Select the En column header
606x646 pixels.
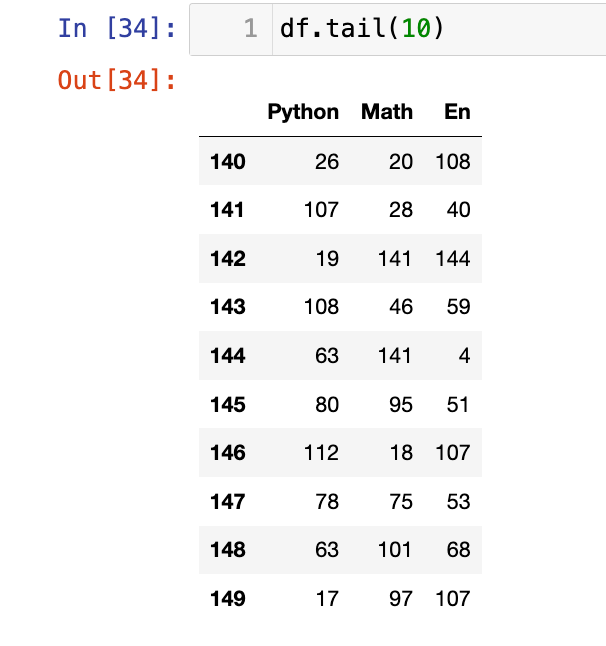pos(457,112)
